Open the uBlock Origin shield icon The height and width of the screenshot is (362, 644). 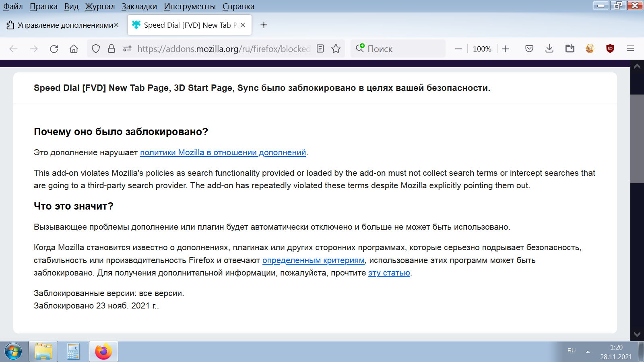pos(610,49)
